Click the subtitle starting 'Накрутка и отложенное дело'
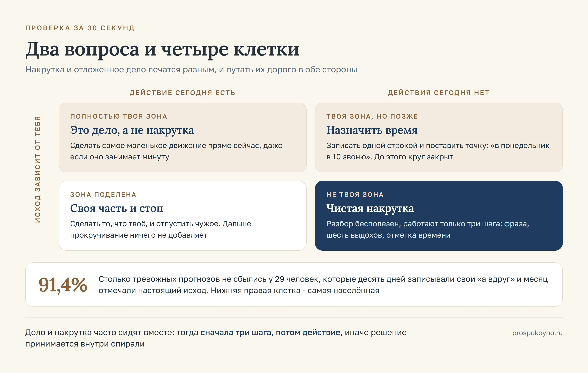The image size is (588, 373). coord(191,70)
